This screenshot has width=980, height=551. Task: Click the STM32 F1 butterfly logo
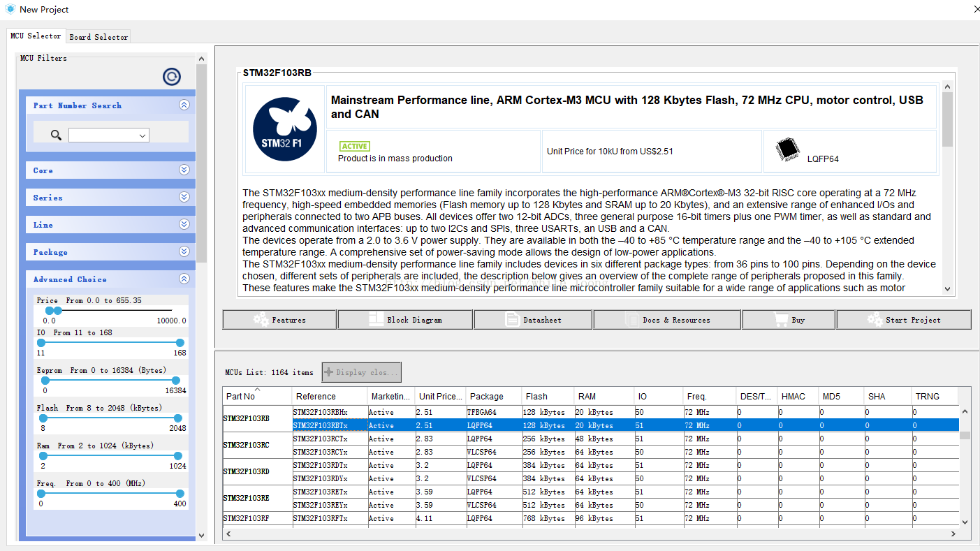(284, 129)
